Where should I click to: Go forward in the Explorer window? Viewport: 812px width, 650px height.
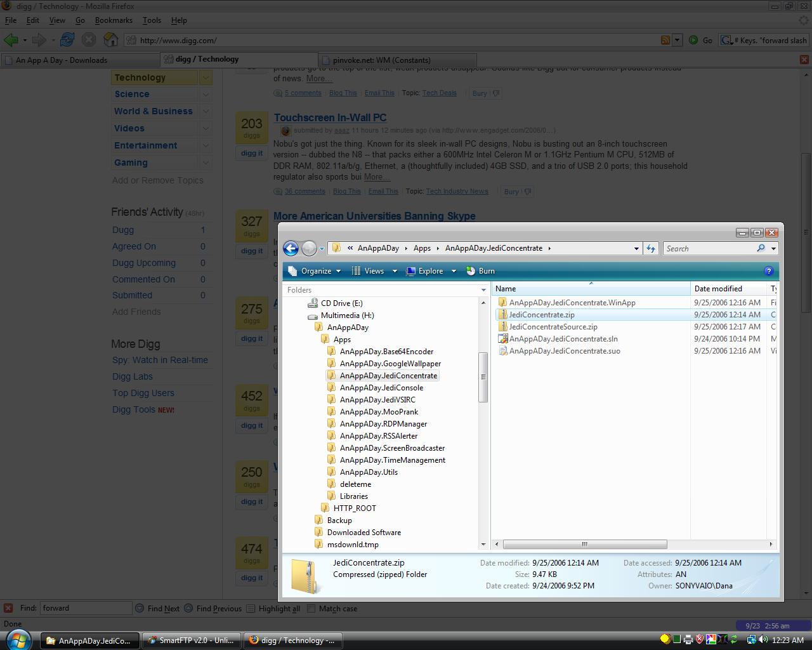[x=309, y=248]
